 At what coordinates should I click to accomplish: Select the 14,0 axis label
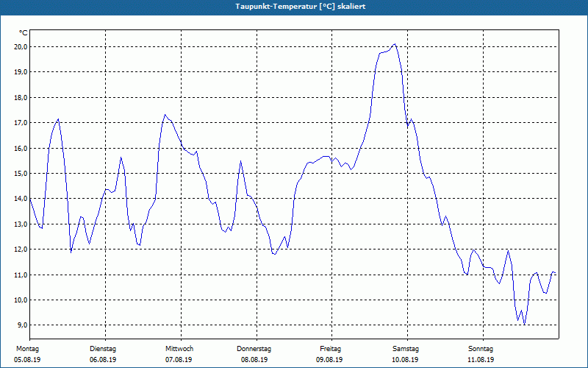coord(21,199)
